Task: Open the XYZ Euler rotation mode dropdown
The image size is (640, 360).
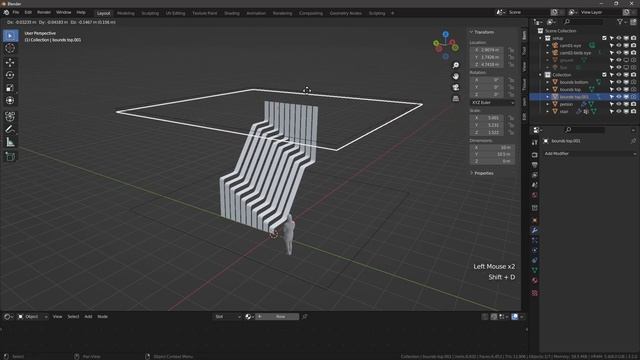Action: pos(493,102)
